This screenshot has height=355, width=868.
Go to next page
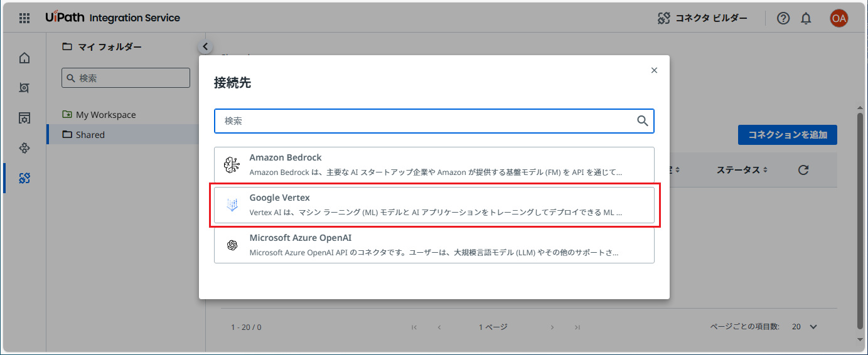(552, 327)
